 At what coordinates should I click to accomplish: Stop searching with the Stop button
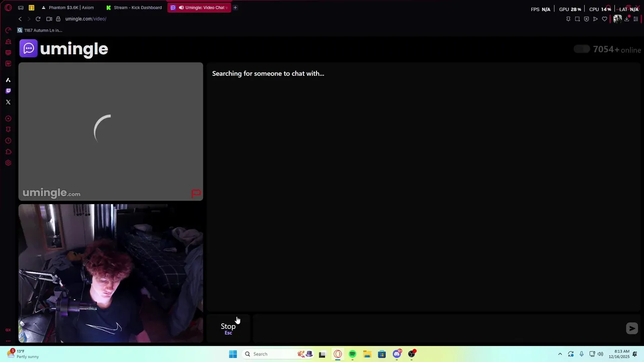228,328
